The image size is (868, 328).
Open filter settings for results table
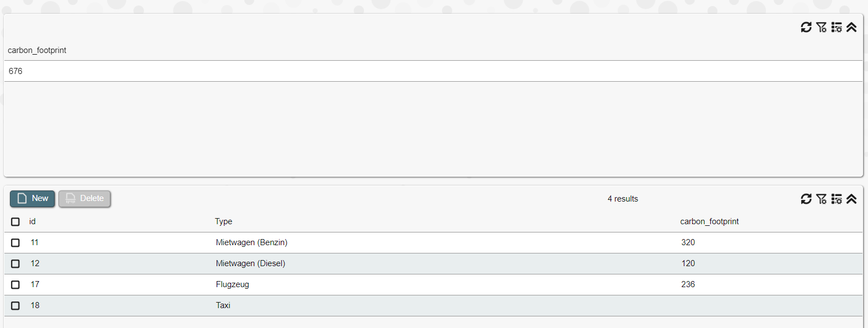[821, 199]
